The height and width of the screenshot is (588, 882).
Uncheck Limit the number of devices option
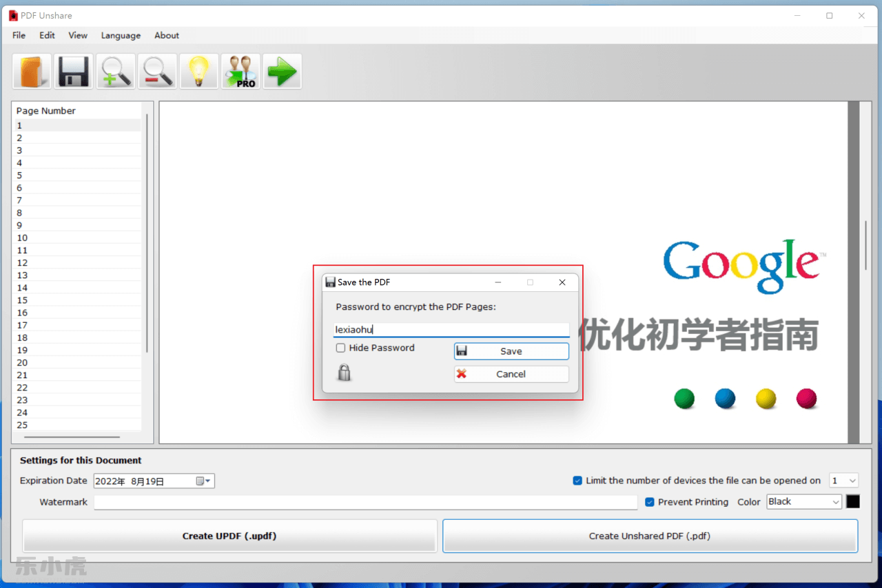coord(577,481)
